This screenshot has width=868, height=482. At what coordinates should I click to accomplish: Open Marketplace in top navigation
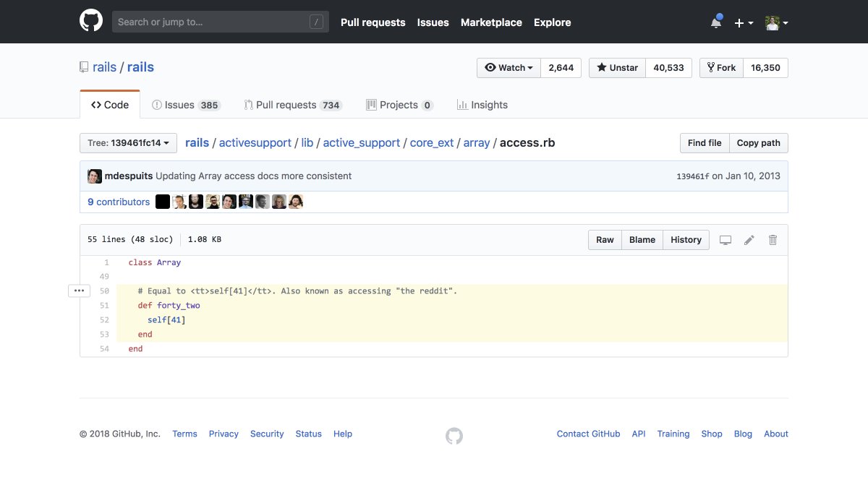pos(491,22)
